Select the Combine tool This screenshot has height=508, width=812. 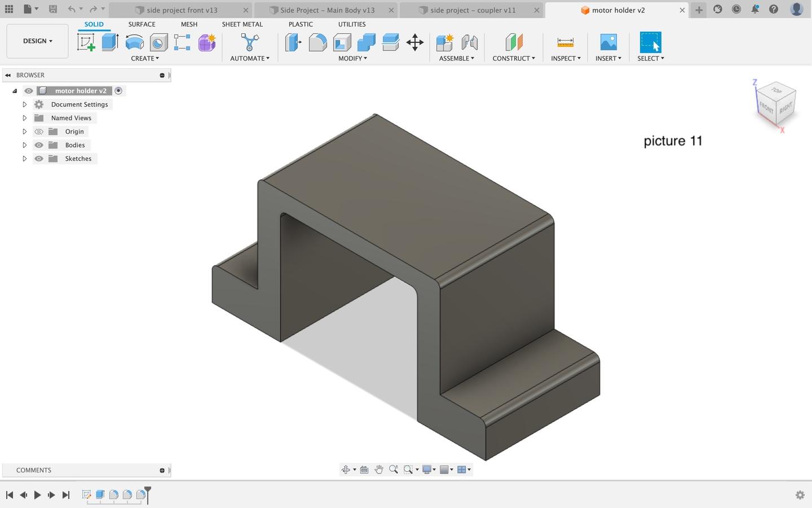click(x=366, y=42)
